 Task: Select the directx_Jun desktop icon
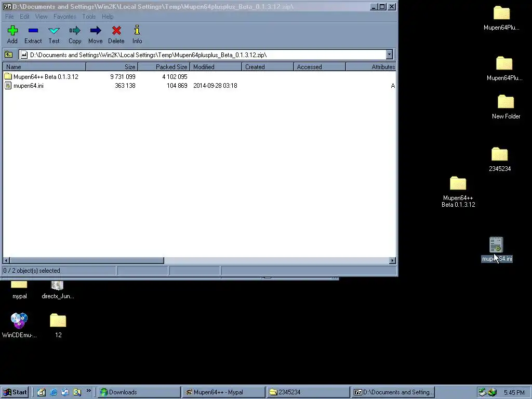point(58,290)
